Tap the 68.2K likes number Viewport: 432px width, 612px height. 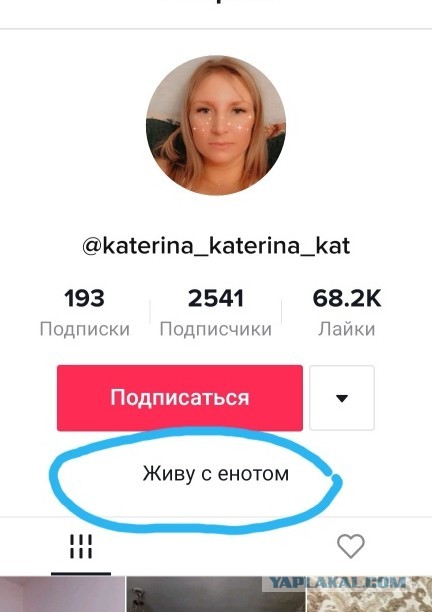tap(347, 299)
